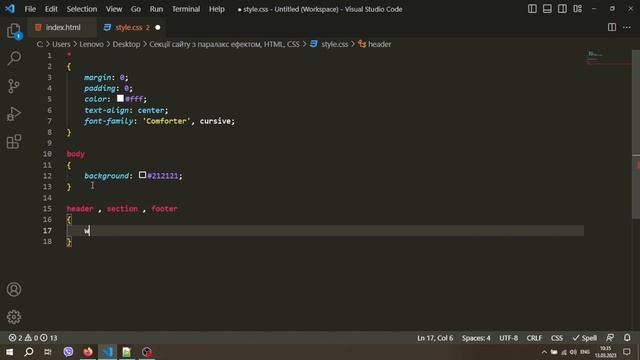Open Run and Debug view
640x360 pixels.
coord(14,114)
